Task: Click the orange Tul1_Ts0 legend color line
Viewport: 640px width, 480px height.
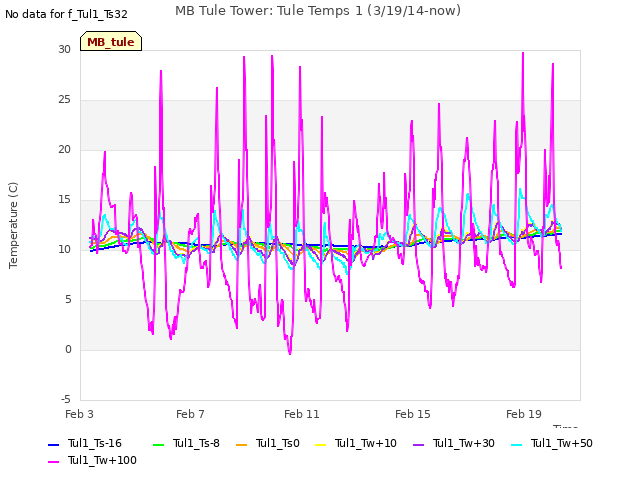Action: [242, 444]
